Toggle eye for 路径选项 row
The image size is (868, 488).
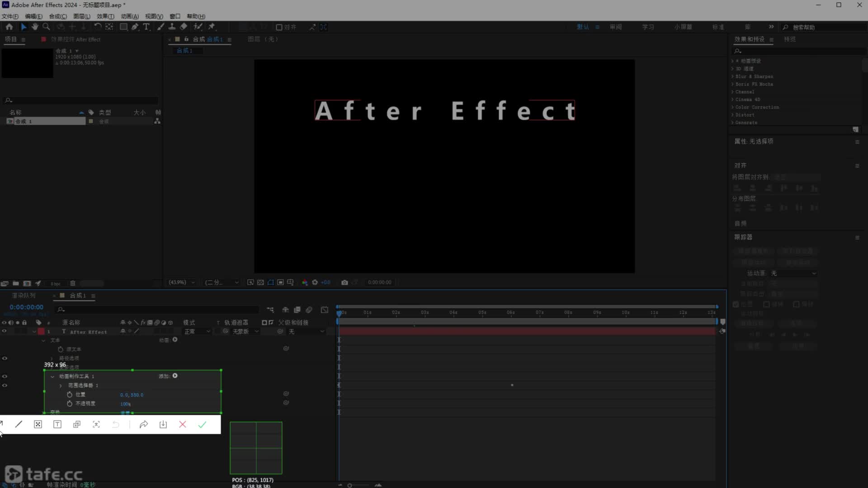click(5, 358)
